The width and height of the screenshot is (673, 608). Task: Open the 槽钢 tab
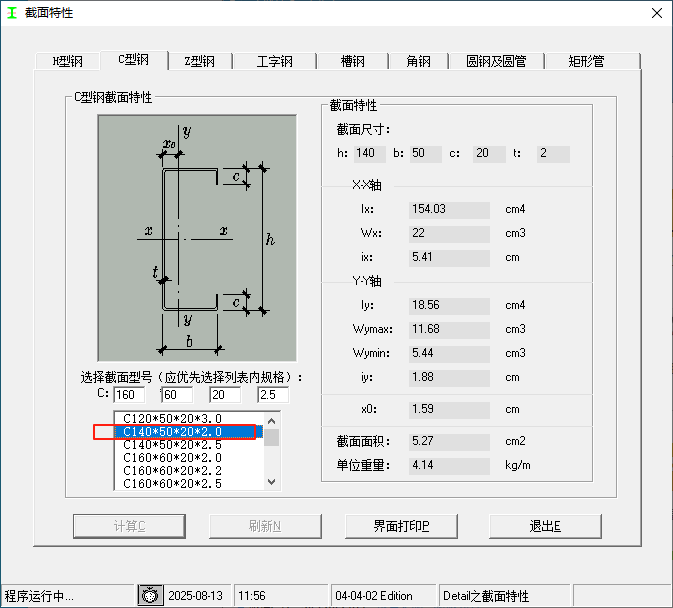353,61
